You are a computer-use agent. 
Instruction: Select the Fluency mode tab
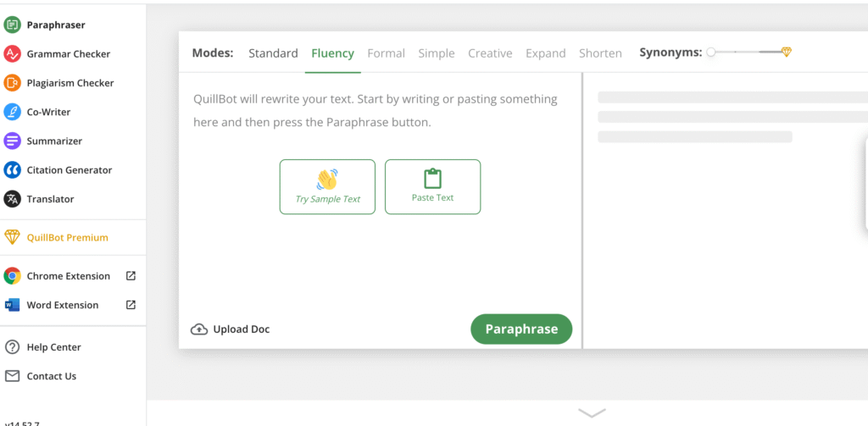(332, 53)
